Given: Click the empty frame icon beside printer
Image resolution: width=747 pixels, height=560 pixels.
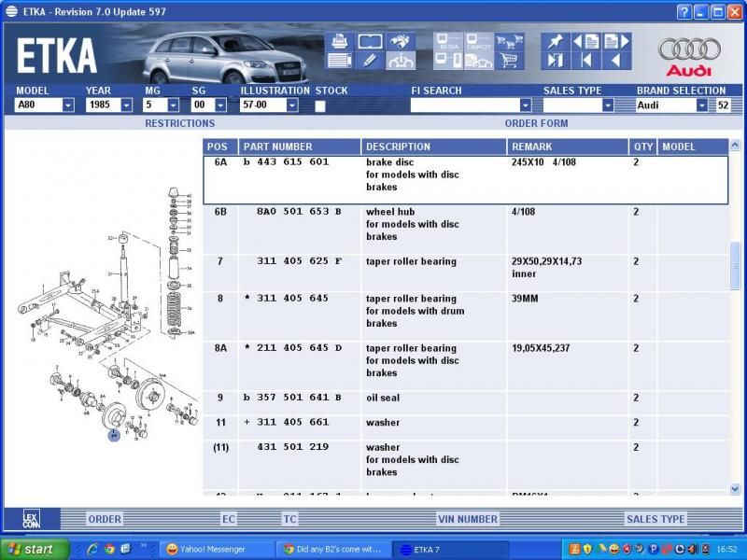Looking at the screenshot, I should [370, 41].
